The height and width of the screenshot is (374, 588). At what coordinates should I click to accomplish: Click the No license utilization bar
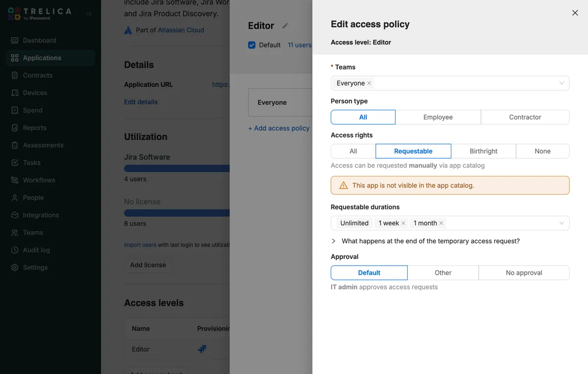tap(177, 213)
